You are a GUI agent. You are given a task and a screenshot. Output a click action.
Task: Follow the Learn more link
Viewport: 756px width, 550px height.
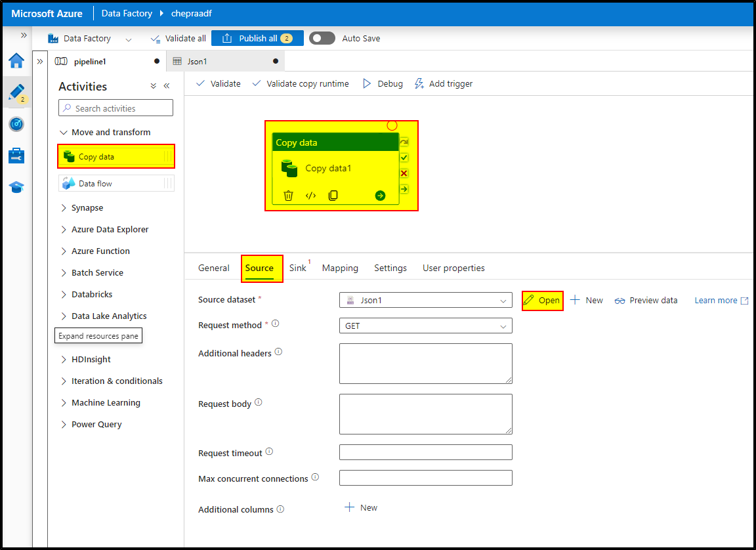tap(721, 301)
